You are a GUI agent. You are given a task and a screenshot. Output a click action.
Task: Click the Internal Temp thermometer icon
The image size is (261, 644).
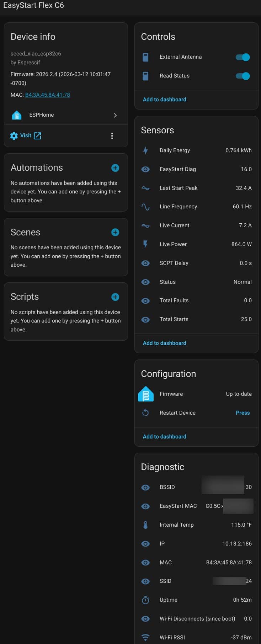(145, 525)
